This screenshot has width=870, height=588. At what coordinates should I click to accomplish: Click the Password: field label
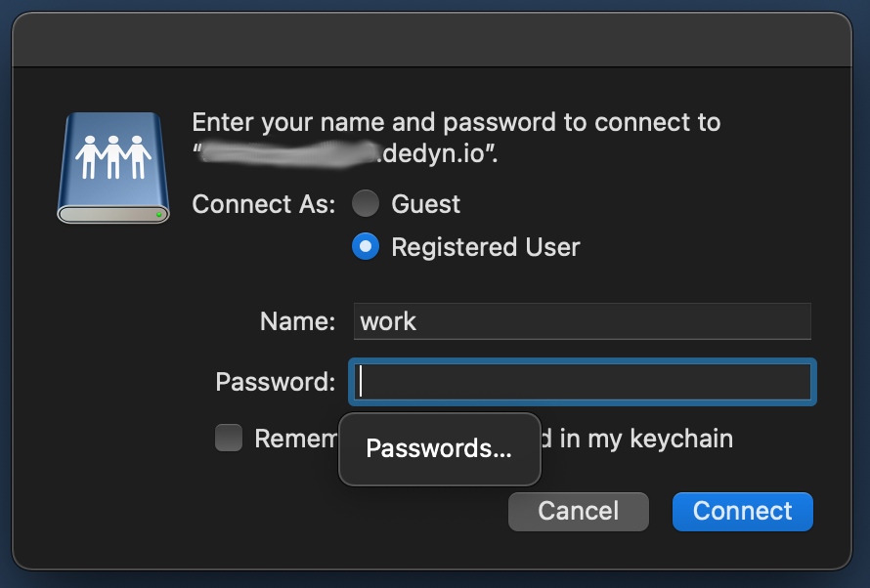(x=276, y=382)
